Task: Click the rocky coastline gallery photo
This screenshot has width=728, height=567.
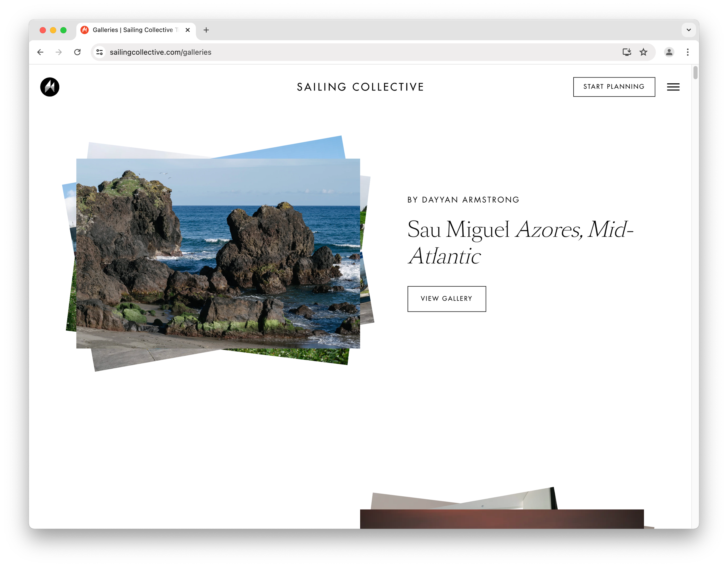Action: coord(218,254)
